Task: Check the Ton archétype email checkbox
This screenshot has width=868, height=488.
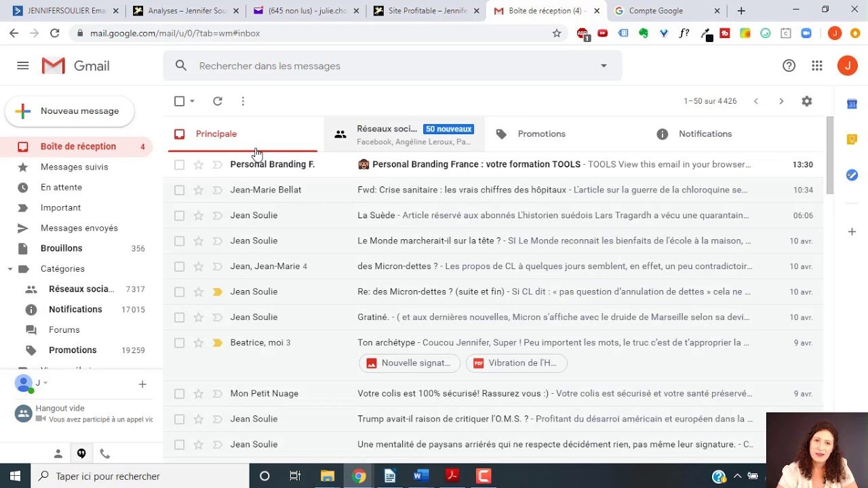Action: click(179, 343)
